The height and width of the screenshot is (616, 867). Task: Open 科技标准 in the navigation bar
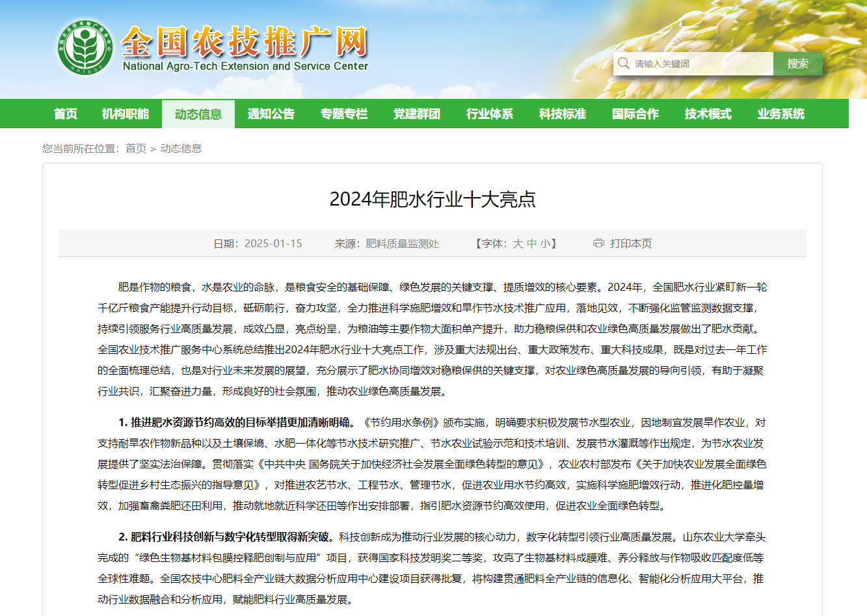[563, 114]
